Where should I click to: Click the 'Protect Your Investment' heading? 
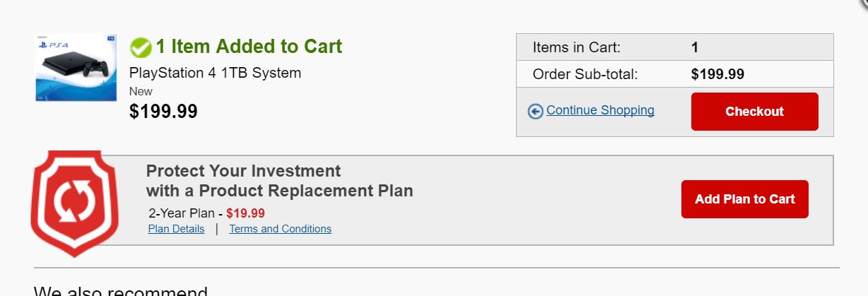tap(243, 171)
